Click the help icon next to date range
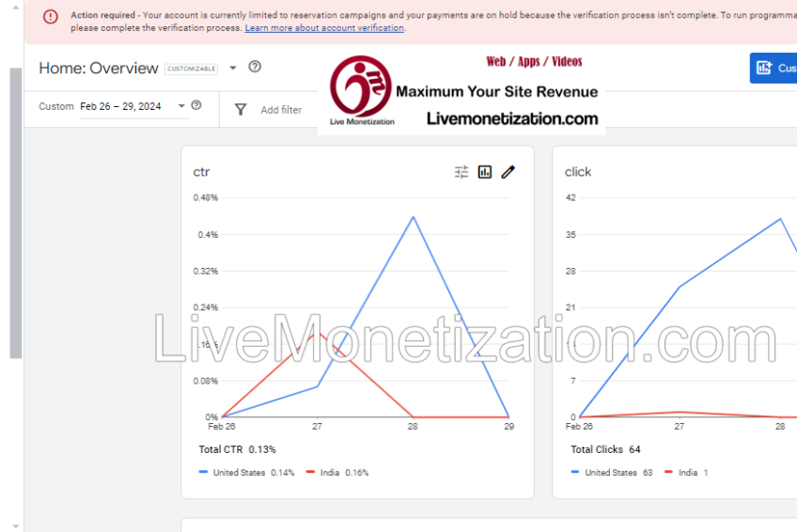 [x=196, y=105]
